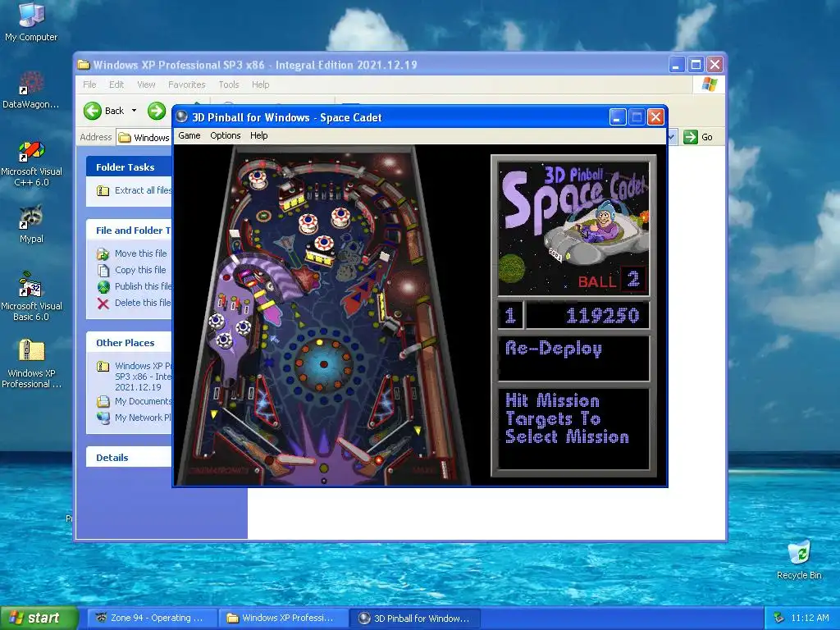Open the File menu in the Explorer window

(x=89, y=84)
